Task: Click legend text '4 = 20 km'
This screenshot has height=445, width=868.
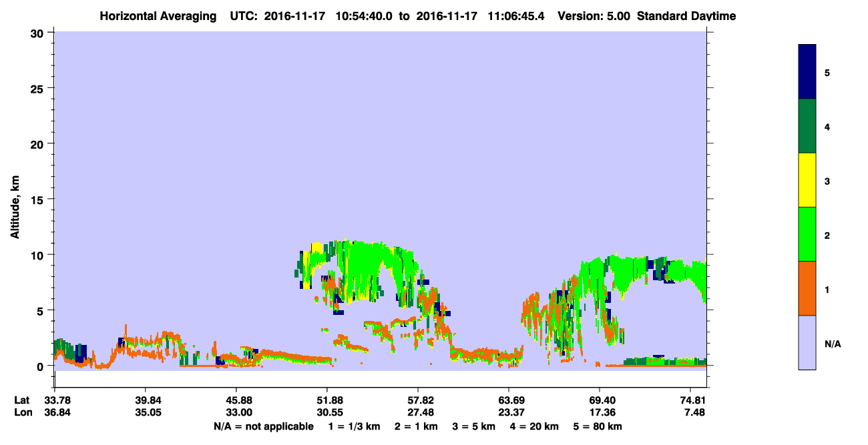Action: point(535,426)
